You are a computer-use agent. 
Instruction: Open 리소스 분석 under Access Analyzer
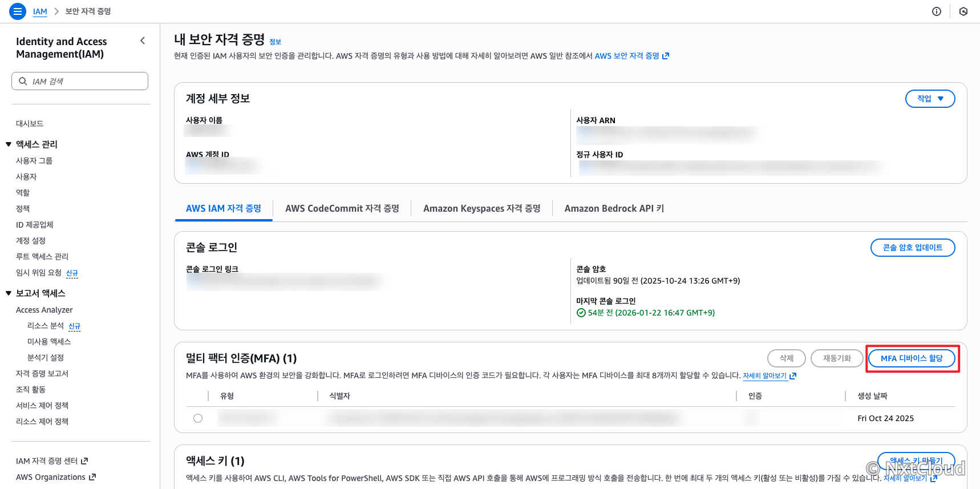[46, 326]
